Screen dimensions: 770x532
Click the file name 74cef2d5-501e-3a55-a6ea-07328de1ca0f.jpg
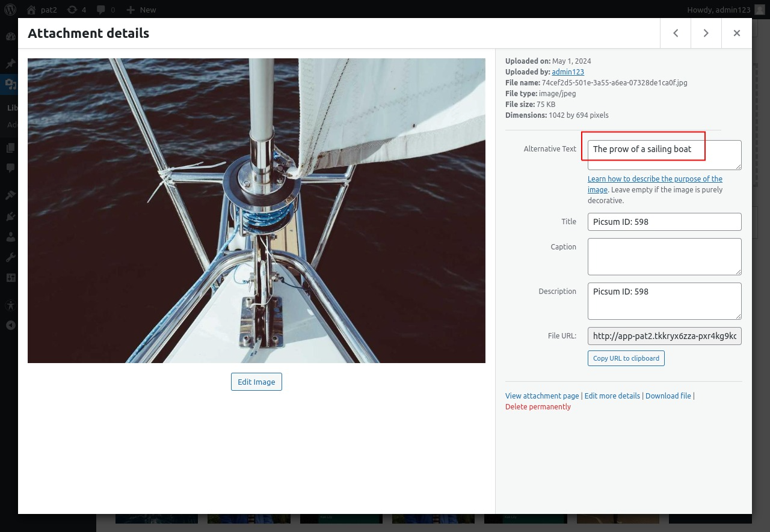point(614,82)
